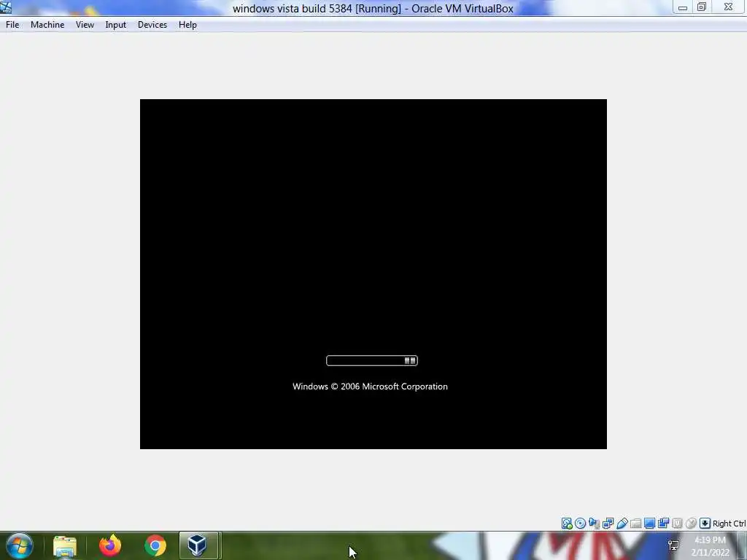747x560 pixels.
Task: Click the shared folders status icon
Action: [x=635, y=524]
